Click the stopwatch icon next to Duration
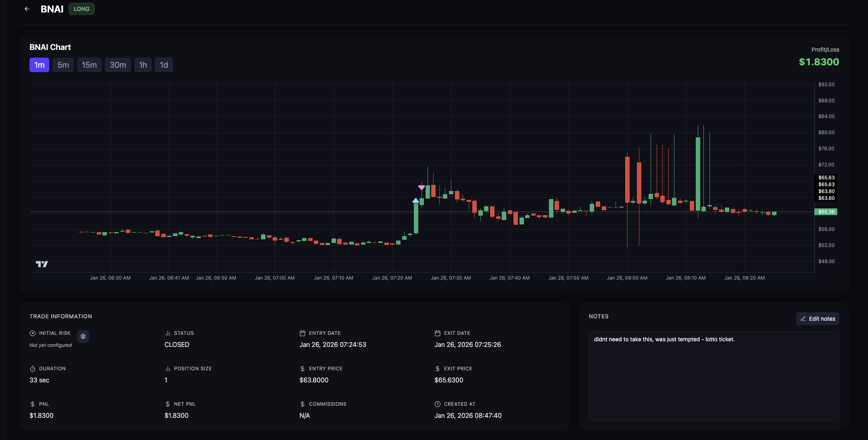 [33, 369]
